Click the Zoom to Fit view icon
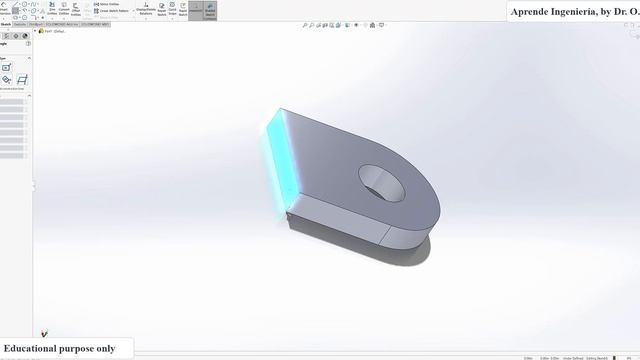The height and width of the screenshot is (360, 640). coord(304,25)
